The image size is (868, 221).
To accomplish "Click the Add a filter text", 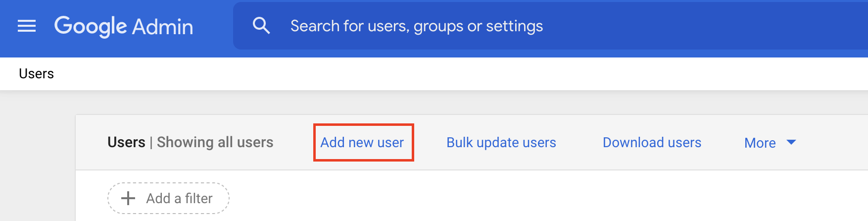I will pyautogui.click(x=179, y=198).
